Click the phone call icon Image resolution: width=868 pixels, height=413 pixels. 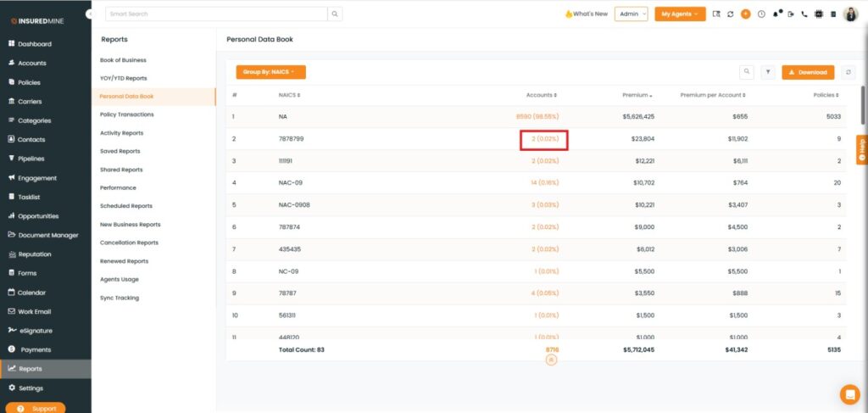click(804, 14)
